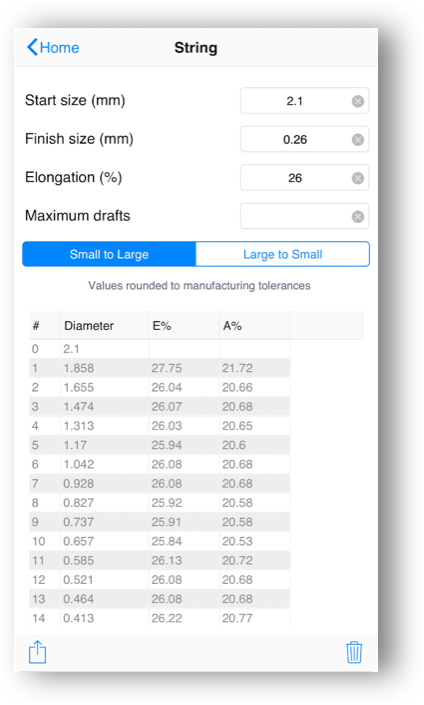This screenshot has height=705, width=424.
Task: Select row 11 with diameter 0.585
Action: (x=160, y=561)
